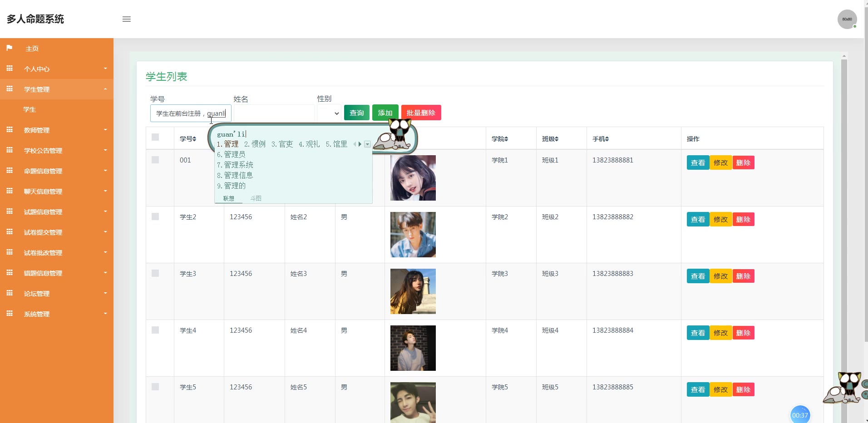Select IME candidate 管理系统
Image resolution: width=868 pixels, height=423 pixels.
[235, 165]
